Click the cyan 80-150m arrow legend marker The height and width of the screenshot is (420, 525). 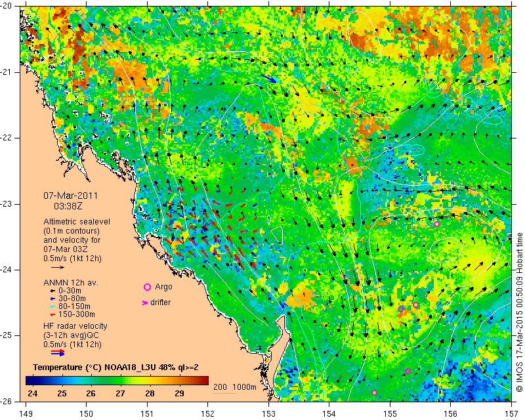coord(52,306)
